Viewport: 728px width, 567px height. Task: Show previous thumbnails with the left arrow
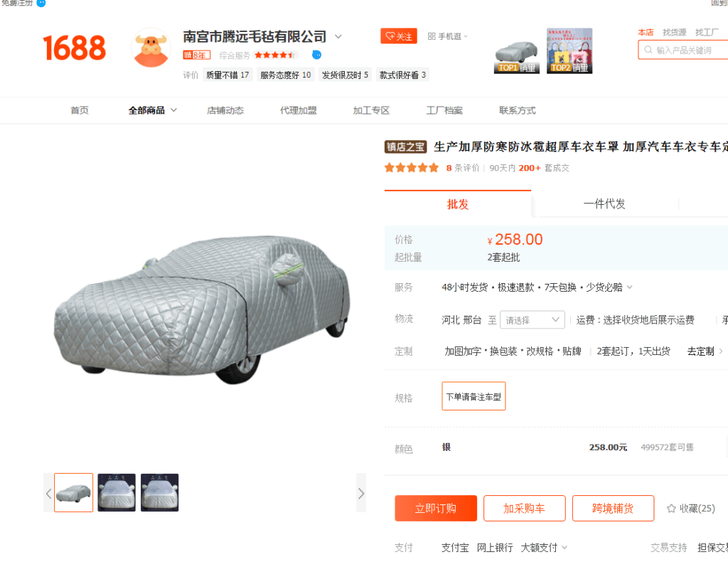point(49,493)
